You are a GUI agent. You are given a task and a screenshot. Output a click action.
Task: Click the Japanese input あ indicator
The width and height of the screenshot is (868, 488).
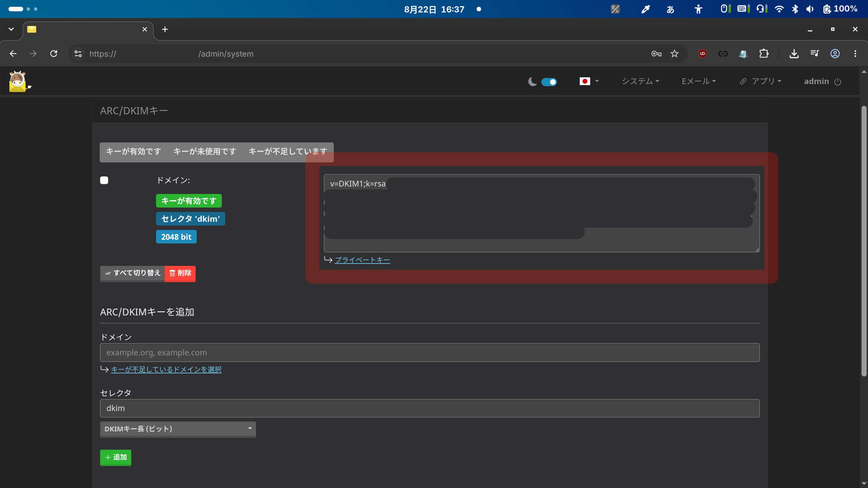click(670, 9)
